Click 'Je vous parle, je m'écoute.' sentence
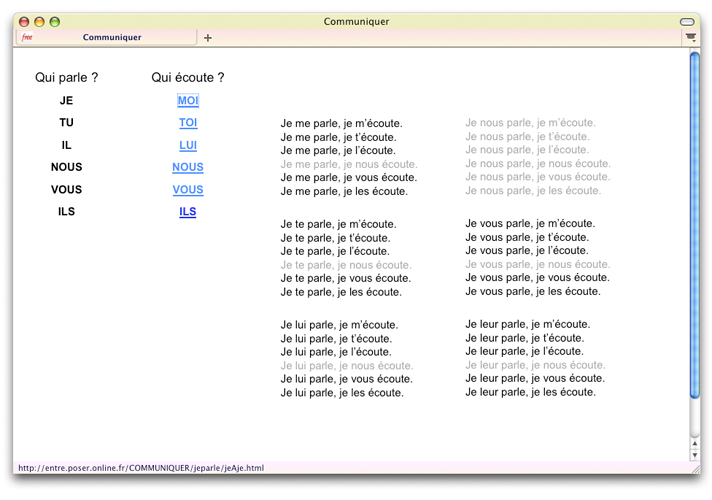The width and height of the screenshot is (712, 500). click(x=530, y=223)
